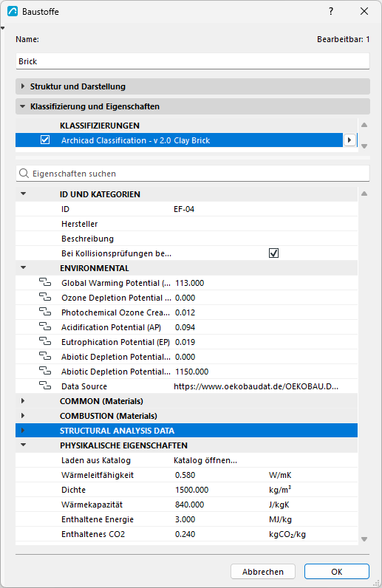Collapse the PHYSIKALISCHE EIGENSCHAFTEN group
This screenshot has width=382, height=588.
click(23, 445)
